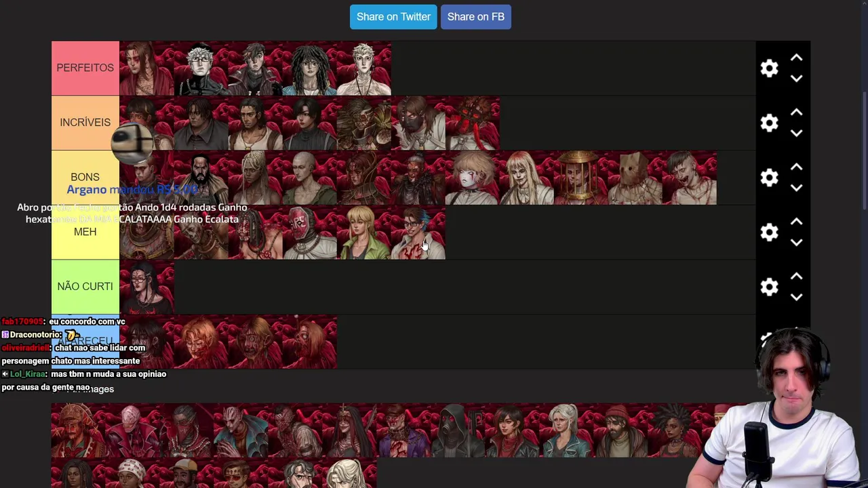Viewport: 868px width, 488px height.
Task: Select the orange INCRÍVEIS tier label
Action: tap(85, 123)
